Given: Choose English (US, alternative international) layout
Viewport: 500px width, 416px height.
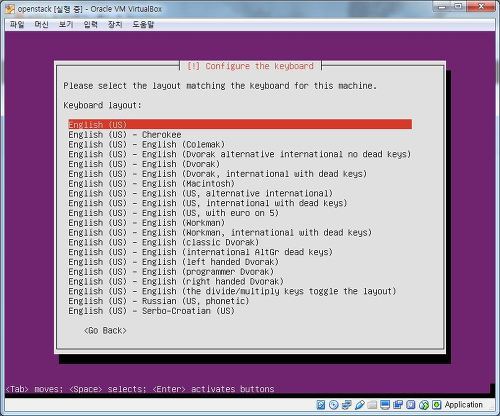Looking at the screenshot, I should (x=201, y=193).
